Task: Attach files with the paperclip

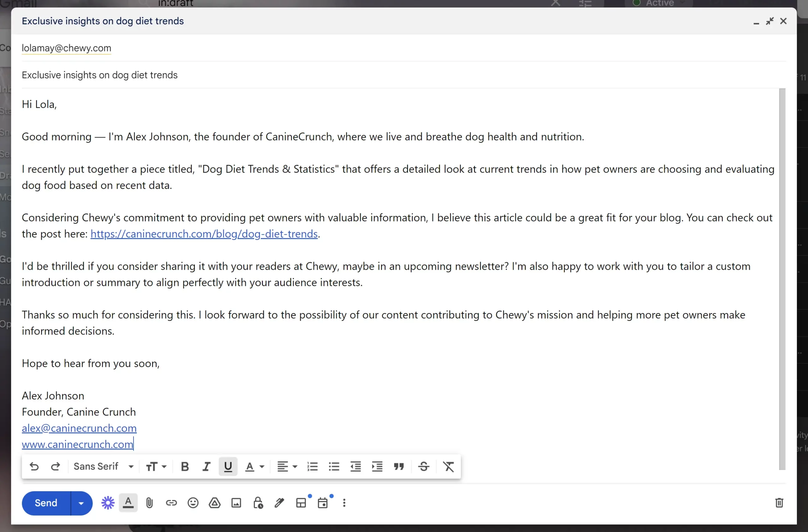Action: [149, 503]
